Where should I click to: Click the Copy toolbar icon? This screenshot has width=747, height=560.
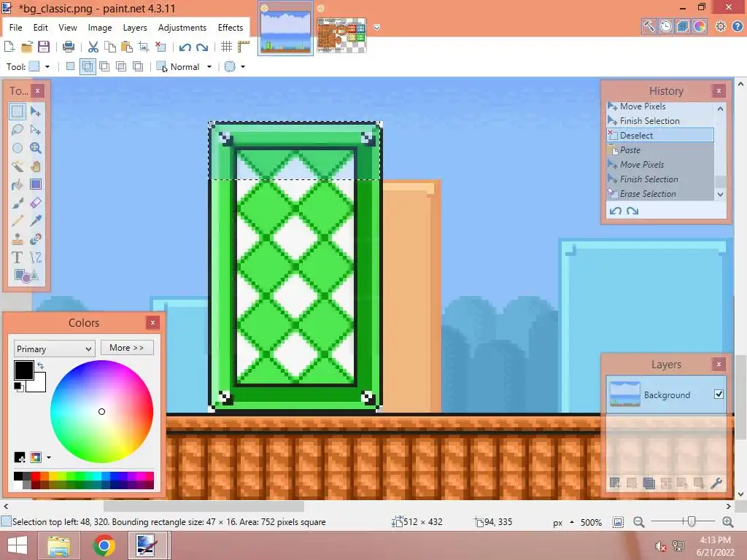pyautogui.click(x=110, y=47)
